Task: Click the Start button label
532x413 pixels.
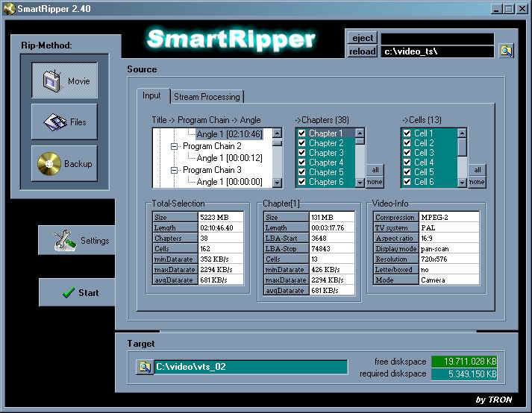Action: (89, 293)
